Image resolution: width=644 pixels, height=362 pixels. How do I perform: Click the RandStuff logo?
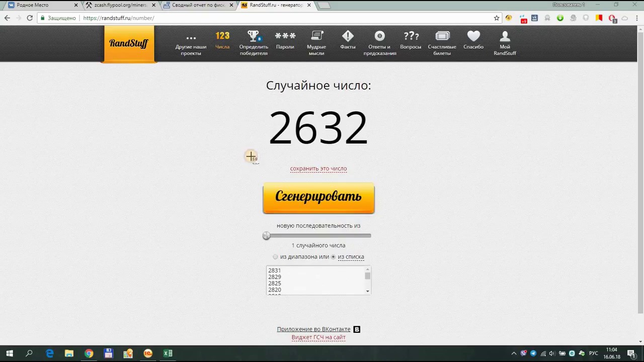tap(129, 44)
